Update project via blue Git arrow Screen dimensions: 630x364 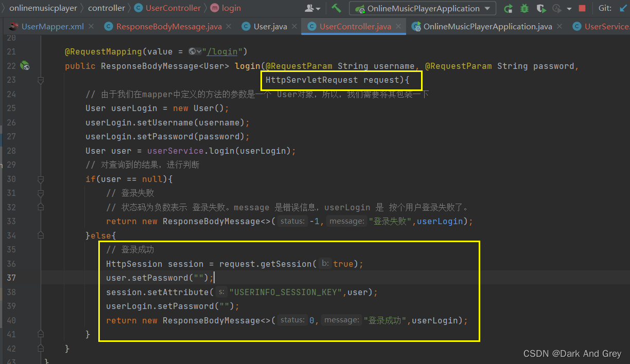click(x=623, y=8)
